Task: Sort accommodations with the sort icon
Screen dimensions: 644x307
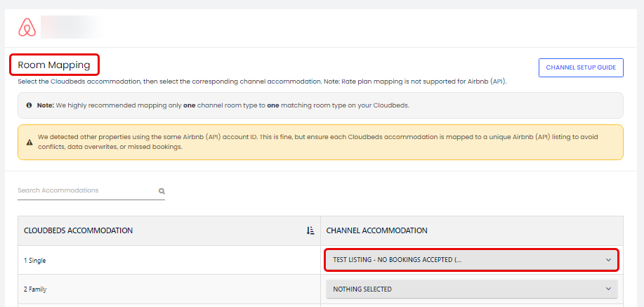Action: click(x=310, y=230)
